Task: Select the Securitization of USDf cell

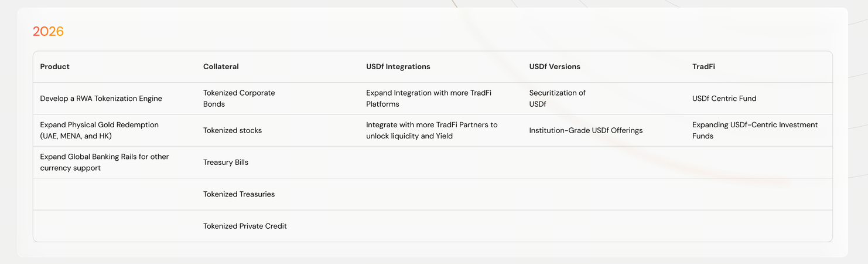Action: click(x=557, y=99)
